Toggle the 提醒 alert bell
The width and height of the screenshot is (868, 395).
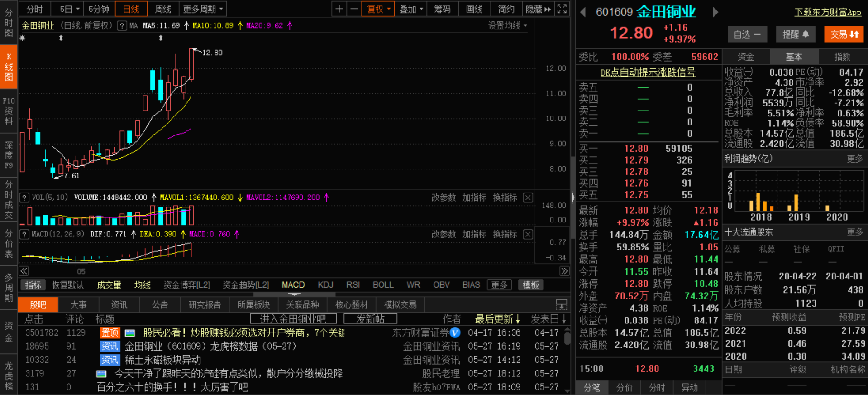point(796,34)
